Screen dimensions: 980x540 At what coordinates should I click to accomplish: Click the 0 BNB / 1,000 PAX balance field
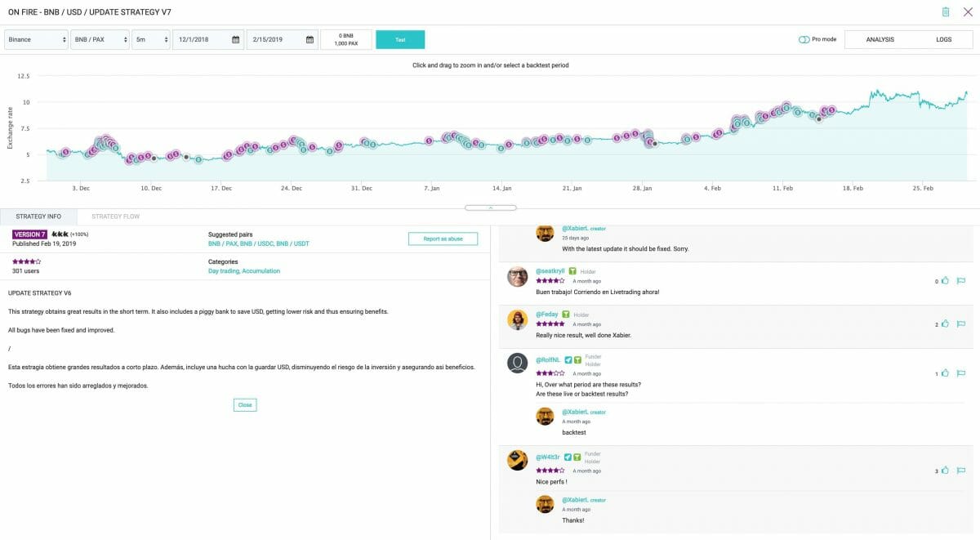pyautogui.click(x=346, y=40)
